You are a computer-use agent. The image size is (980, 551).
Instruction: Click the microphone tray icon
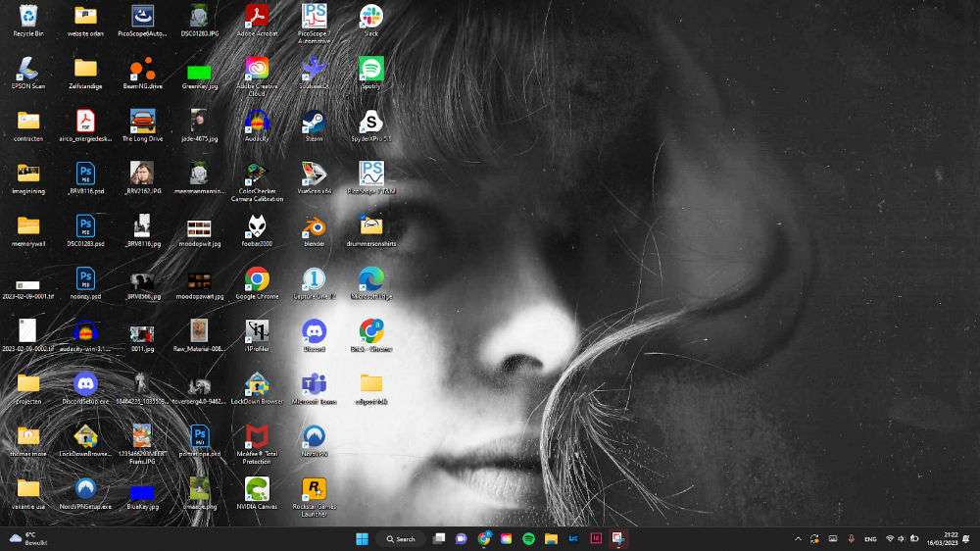(x=851, y=538)
